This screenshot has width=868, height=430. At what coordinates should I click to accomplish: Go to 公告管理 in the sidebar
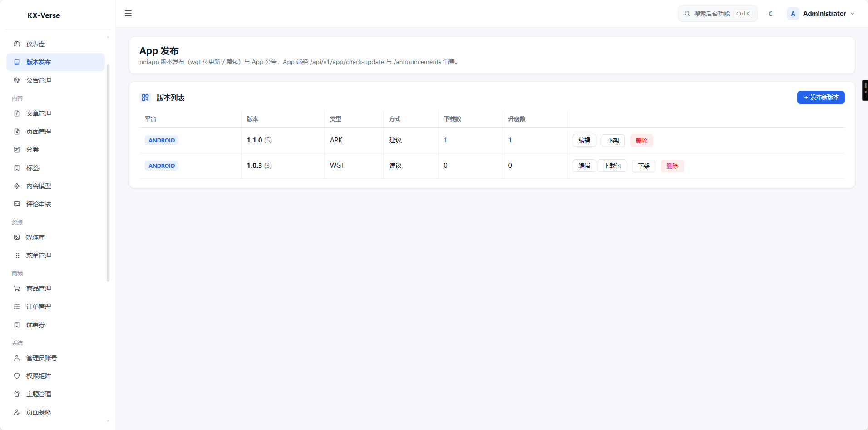55,80
